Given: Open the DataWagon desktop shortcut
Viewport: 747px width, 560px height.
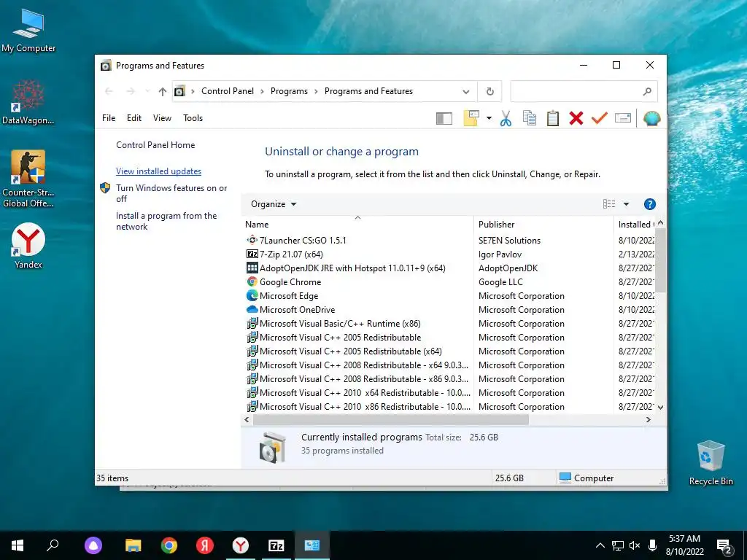Looking at the screenshot, I should (x=28, y=102).
